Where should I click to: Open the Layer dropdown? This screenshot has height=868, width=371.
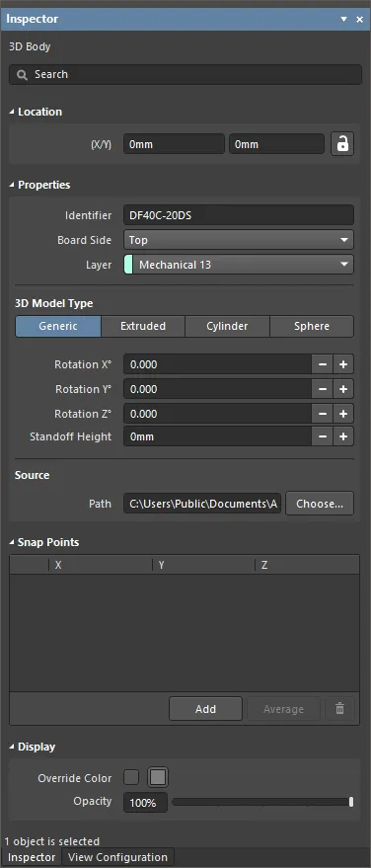239,265
